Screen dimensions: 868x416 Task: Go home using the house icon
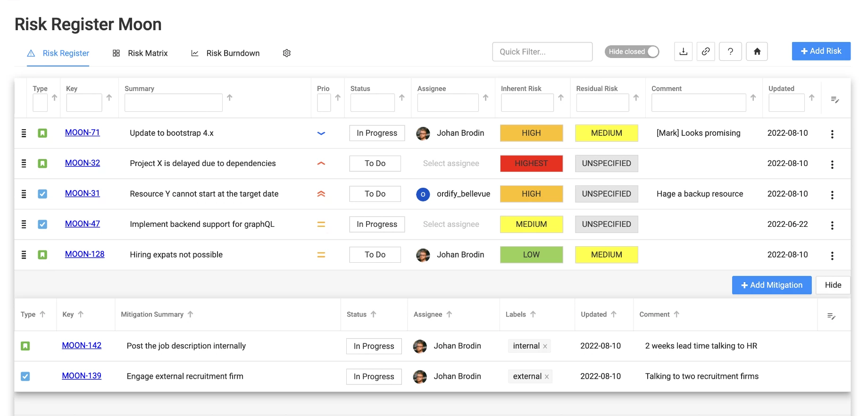(x=757, y=51)
